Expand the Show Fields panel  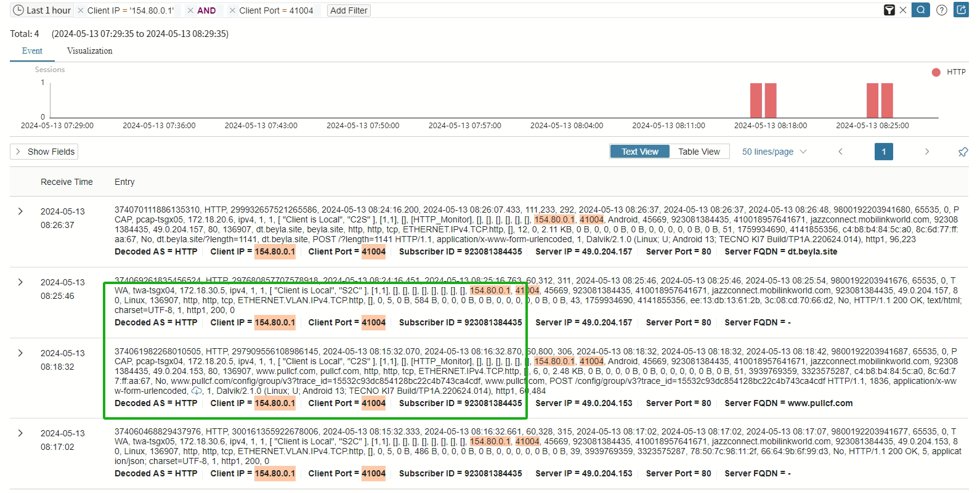(x=44, y=152)
